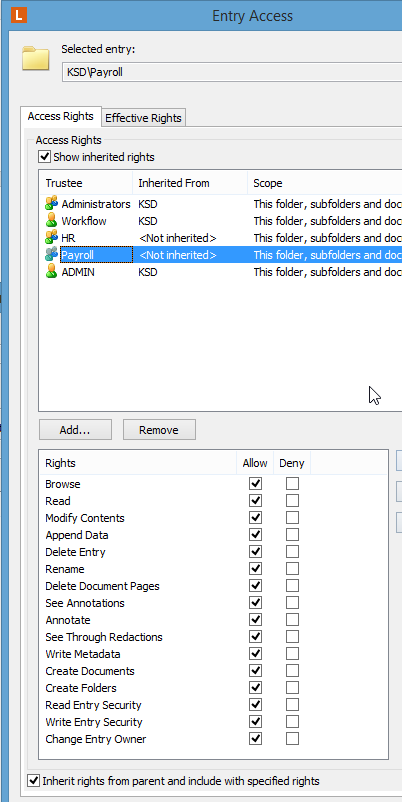Toggle Inherit rights from parent checkbox

(34, 781)
